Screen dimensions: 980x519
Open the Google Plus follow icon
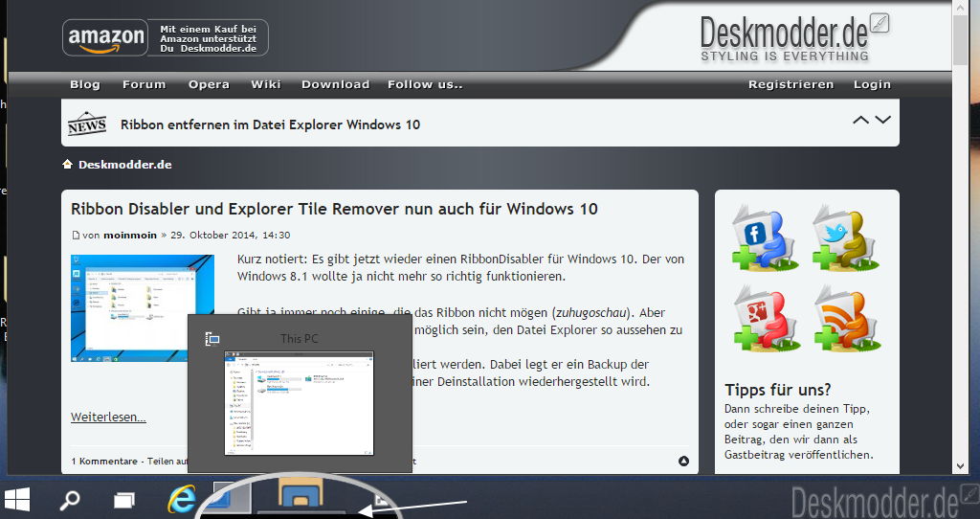(x=765, y=318)
